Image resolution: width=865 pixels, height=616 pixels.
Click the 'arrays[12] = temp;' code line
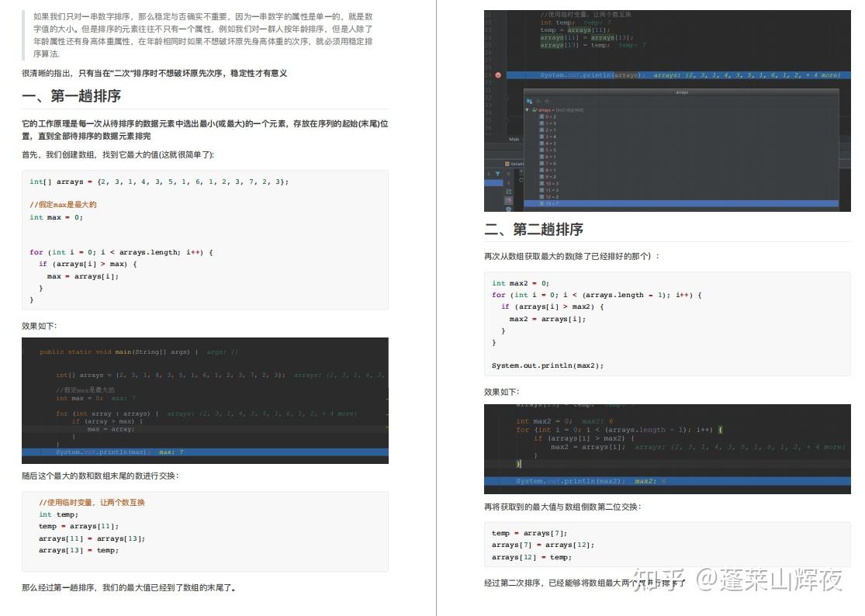531,557
